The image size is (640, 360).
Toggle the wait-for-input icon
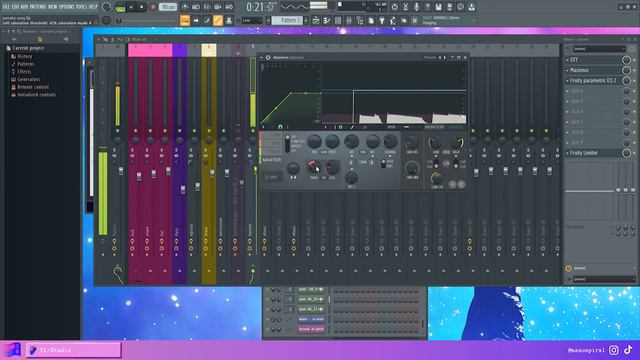(196, 7)
